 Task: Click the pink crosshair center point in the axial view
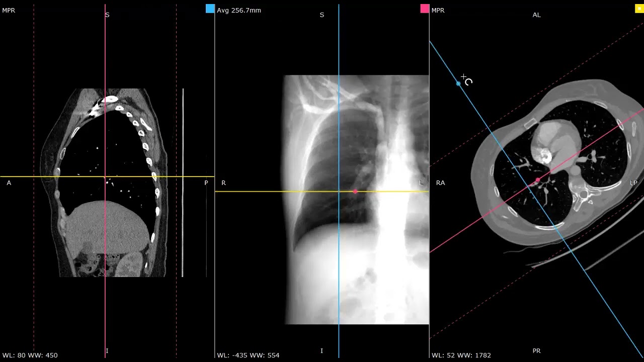(538, 179)
